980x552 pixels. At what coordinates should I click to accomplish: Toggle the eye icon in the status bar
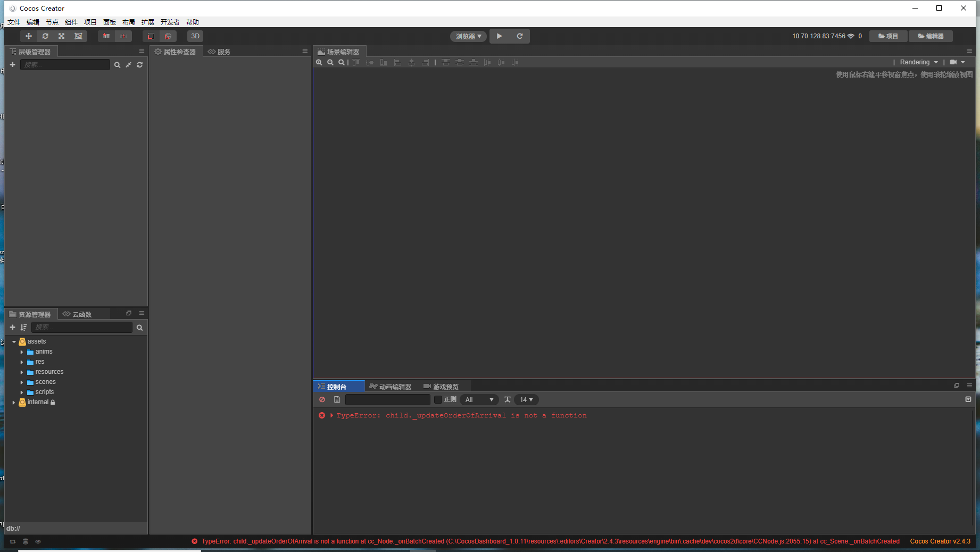[x=38, y=541]
